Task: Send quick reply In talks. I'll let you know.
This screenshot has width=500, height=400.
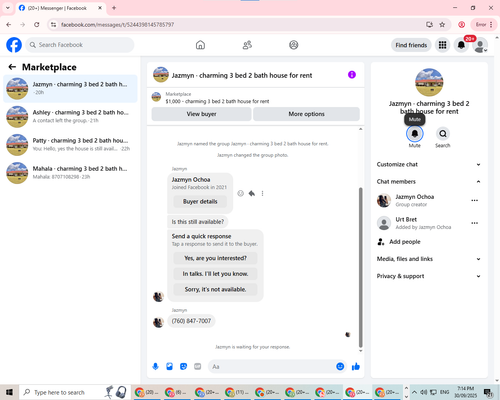Action: coord(215,274)
